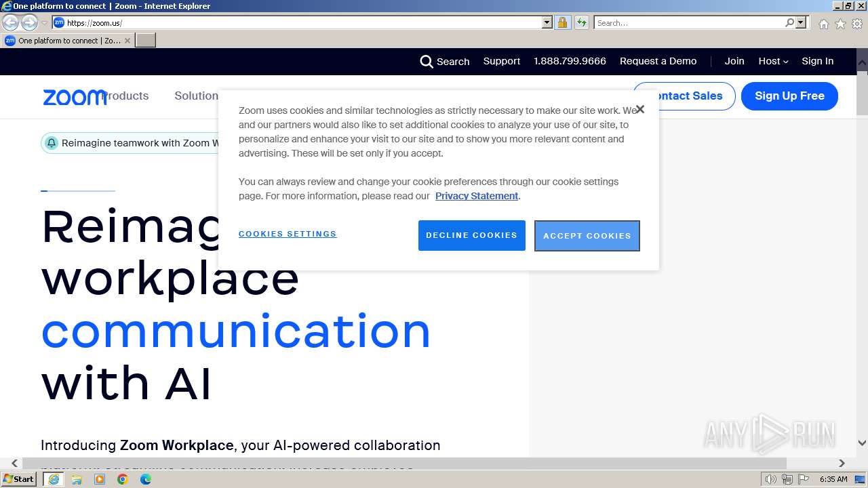Select the 'One platform to connect' tab
Screen dimensions: 868x488
67,41
